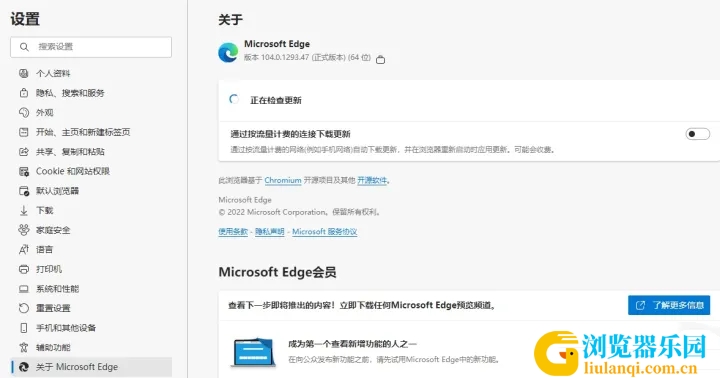Image resolution: width=720 pixels, height=378 pixels.
Task: Open the 使用条款 link
Action: (233, 231)
